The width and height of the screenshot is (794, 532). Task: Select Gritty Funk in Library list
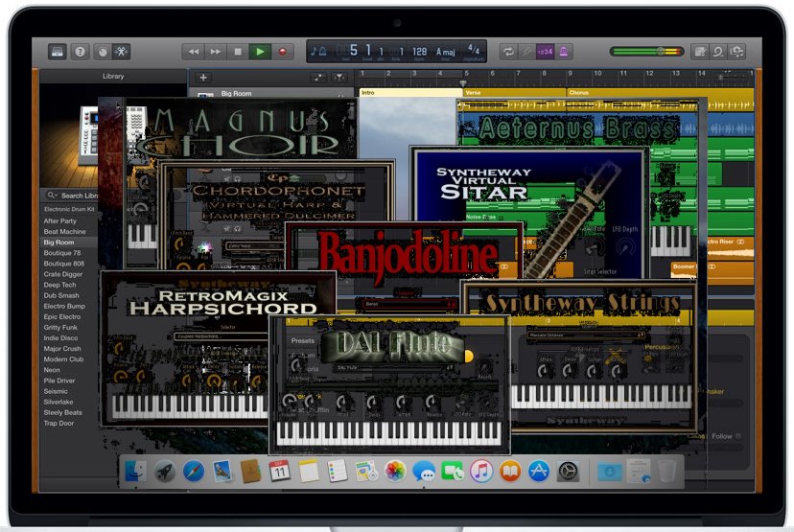pos(60,328)
